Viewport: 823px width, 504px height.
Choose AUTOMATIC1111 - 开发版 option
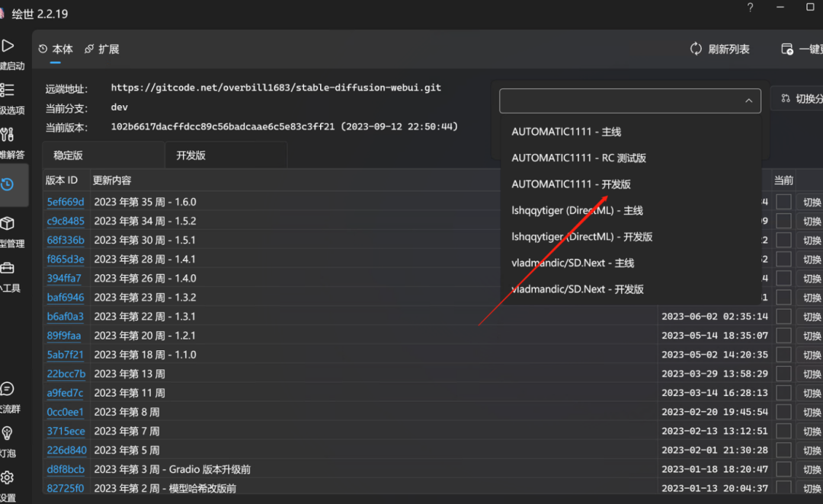click(630, 184)
